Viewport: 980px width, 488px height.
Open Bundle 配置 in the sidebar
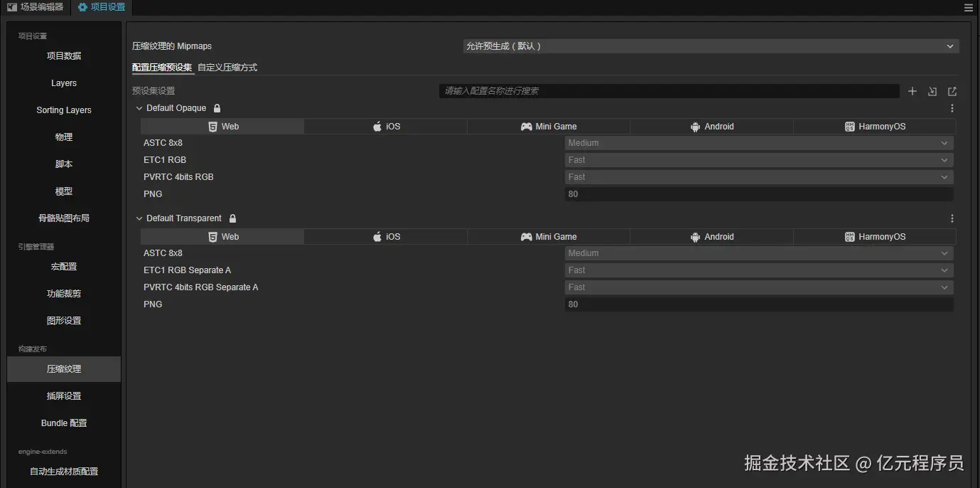(x=64, y=423)
